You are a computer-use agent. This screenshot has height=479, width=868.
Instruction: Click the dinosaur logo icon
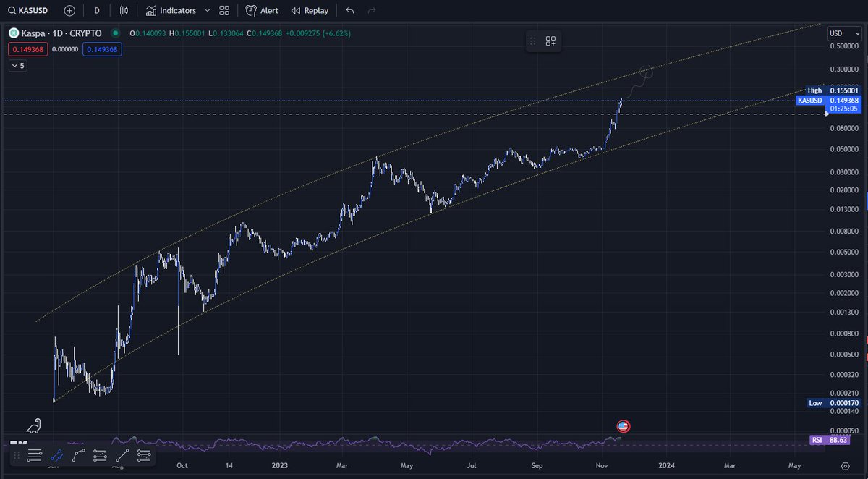tap(33, 425)
